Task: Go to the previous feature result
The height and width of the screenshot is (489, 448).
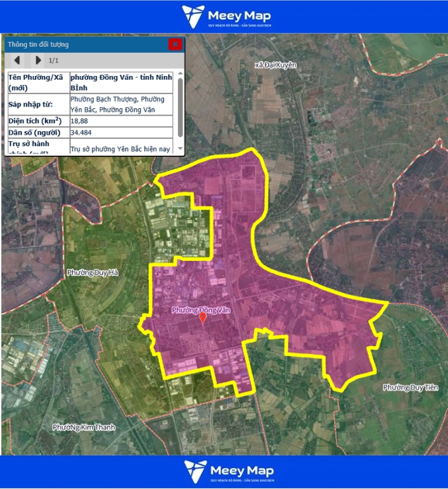Action: click(18, 60)
